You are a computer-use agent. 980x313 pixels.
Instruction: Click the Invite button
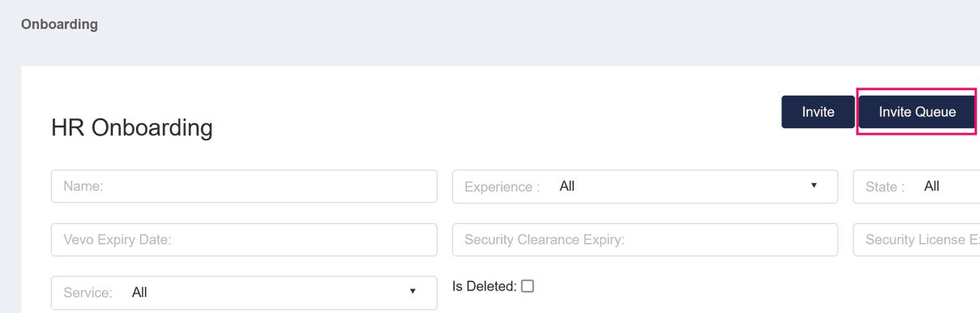818,112
